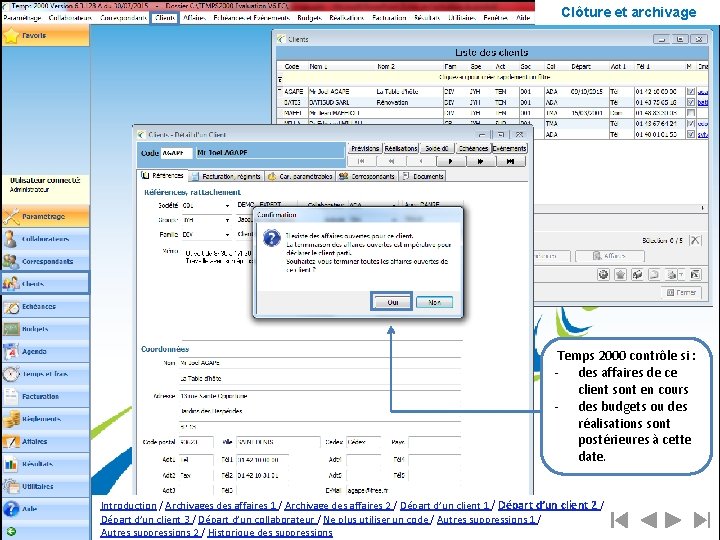Open Départ d'un collaborateur link
The height and width of the screenshot is (540, 720).
click(x=258, y=519)
